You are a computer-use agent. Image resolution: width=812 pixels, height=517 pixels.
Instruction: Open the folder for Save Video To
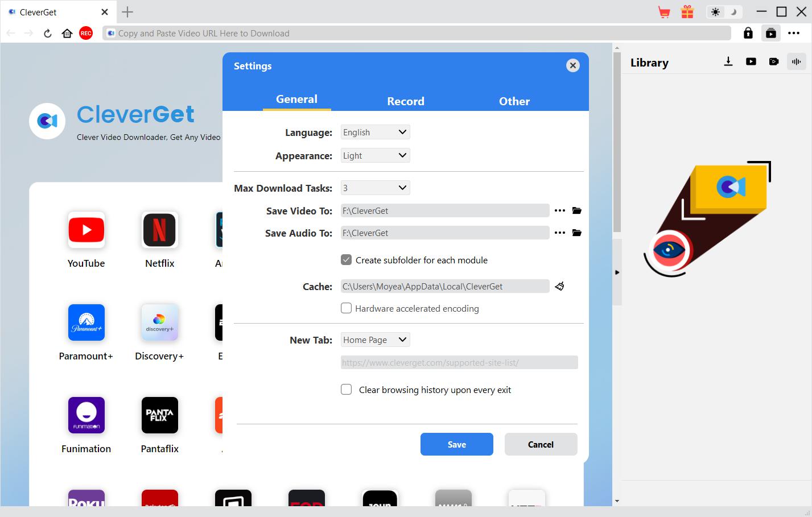[x=576, y=210]
